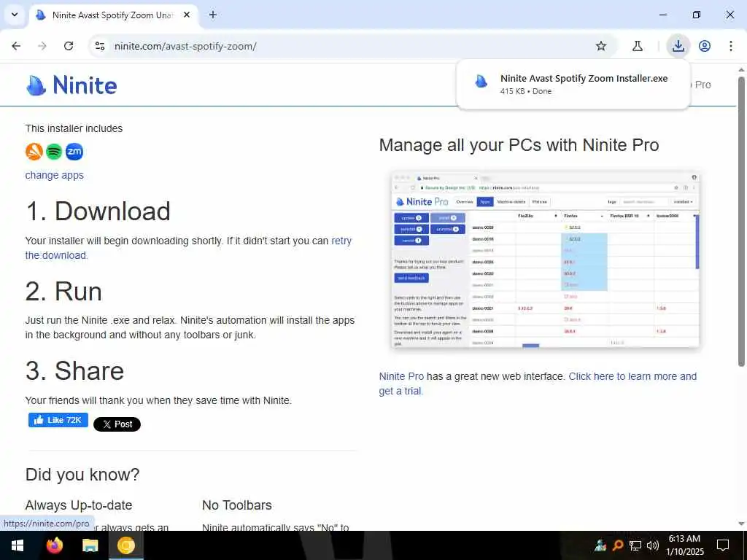Image resolution: width=747 pixels, height=560 pixels.
Task: Open File Explorer from the taskbar
Action: [x=90, y=545]
